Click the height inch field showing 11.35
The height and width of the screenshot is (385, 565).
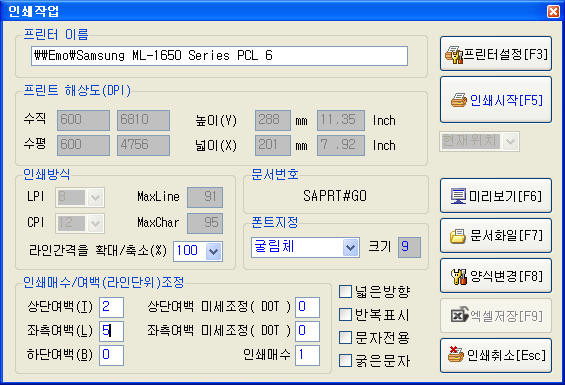point(341,120)
